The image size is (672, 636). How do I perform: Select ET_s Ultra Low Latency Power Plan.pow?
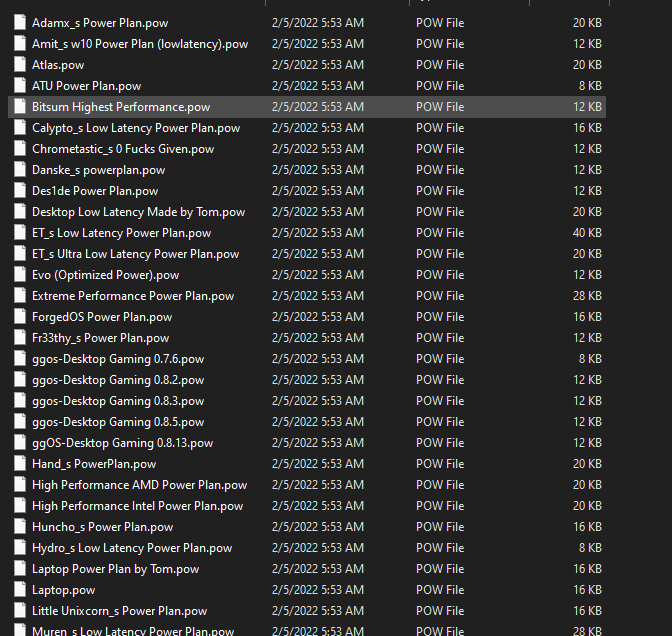pyautogui.click(x=135, y=254)
